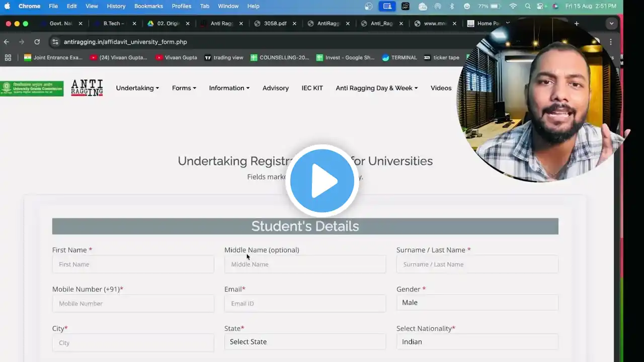The image size is (644, 362).
Task: Switch to the 3058.pdf tab
Action: coord(275,23)
